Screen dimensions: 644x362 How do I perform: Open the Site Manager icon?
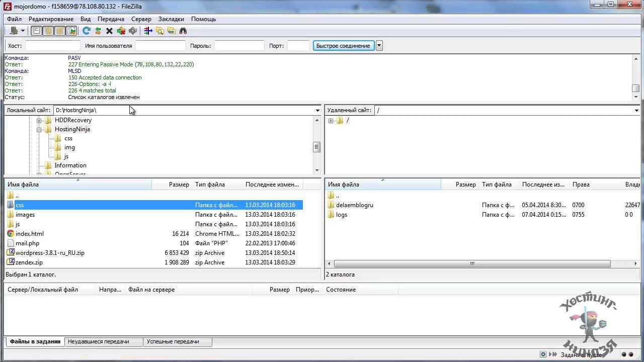point(14,31)
